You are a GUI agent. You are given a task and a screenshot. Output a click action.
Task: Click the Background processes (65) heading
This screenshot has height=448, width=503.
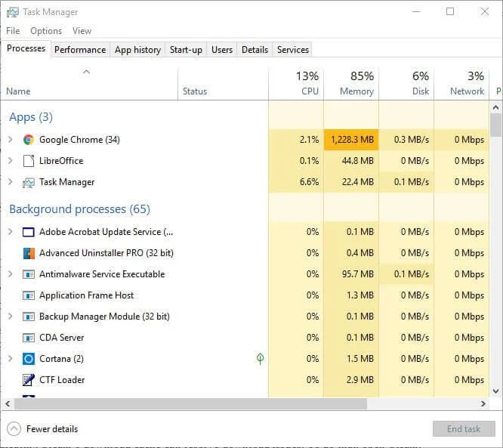79,209
